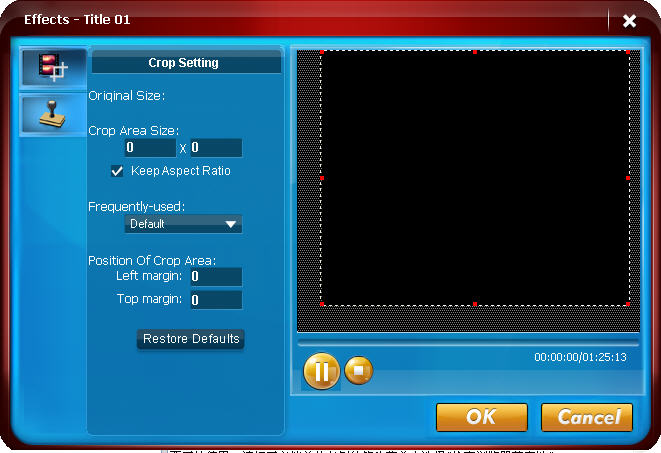Cancel the Effects dialog changes
This screenshot has height=453, width=661.
pos(587,417)
